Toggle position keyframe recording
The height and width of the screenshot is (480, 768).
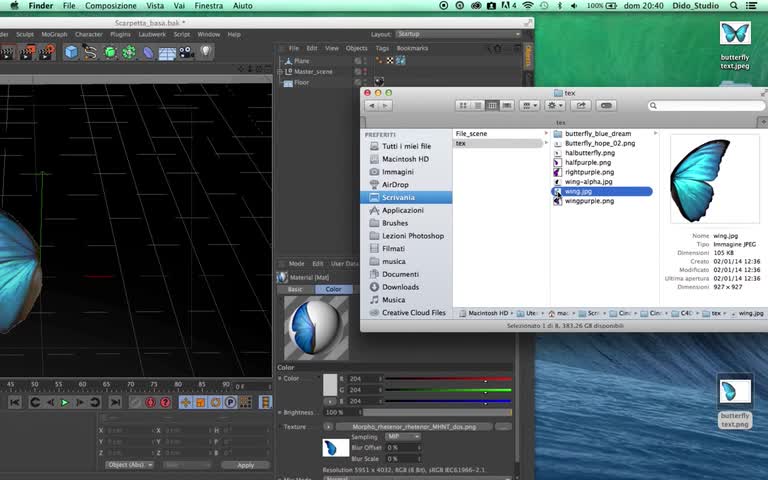[x=185, y=403]
